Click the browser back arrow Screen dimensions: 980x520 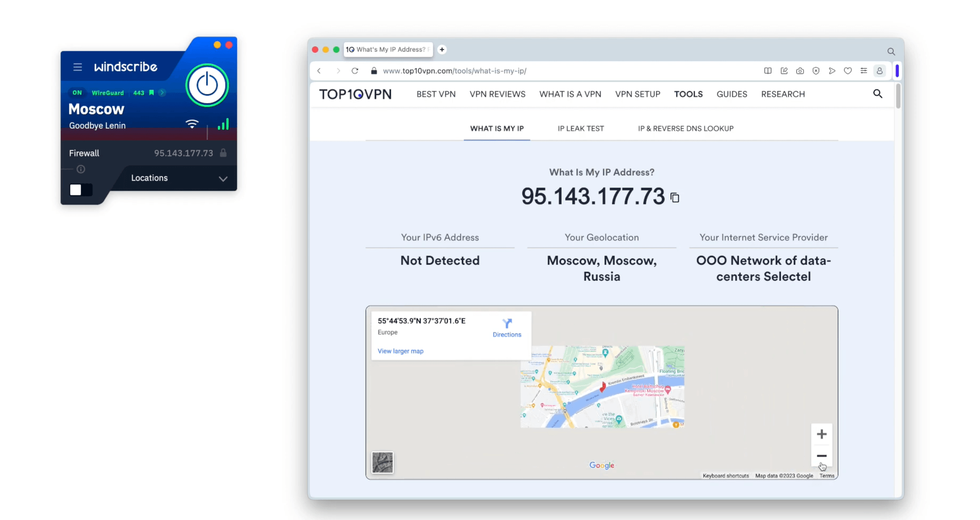(x=319, y=71)
